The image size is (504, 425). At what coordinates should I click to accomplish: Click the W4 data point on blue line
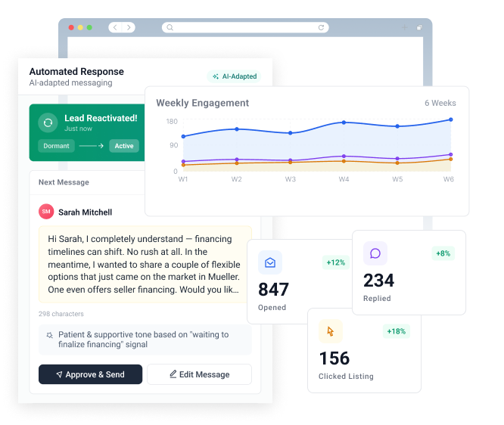pos(344,123)
